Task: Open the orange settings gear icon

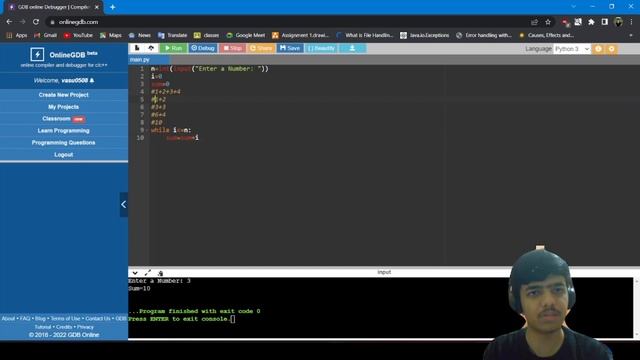Action: coord(611,49)
